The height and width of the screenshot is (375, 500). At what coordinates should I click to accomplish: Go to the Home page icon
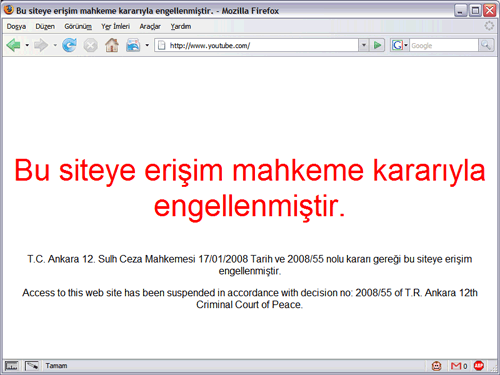tap(112, 45)
